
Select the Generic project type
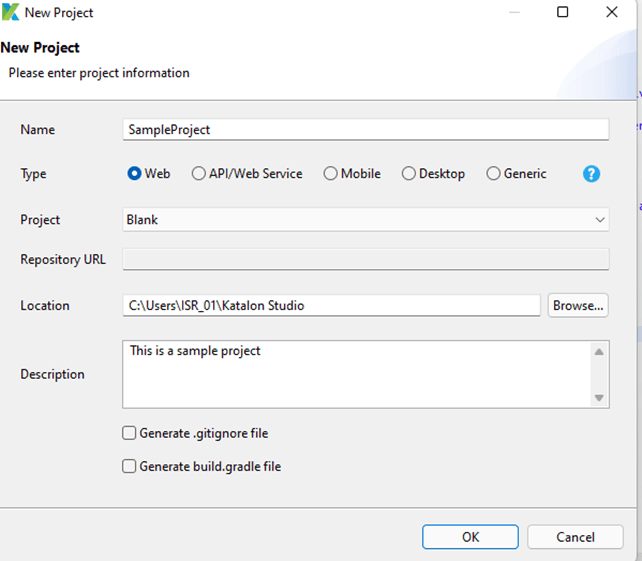tap(493, 174)
